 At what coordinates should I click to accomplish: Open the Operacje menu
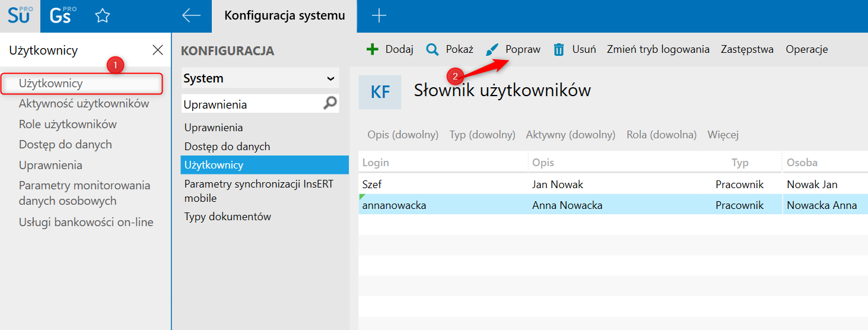click(x=806, y=49)
